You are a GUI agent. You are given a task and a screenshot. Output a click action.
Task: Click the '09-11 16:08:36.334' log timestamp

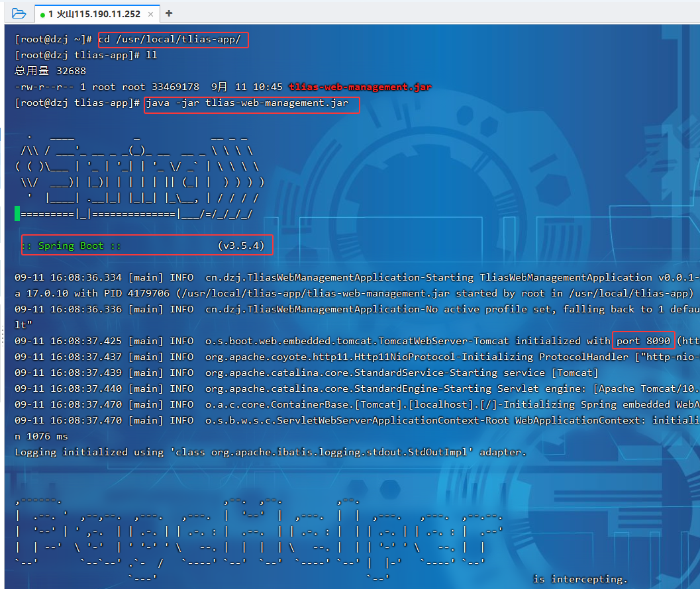click(x=68, y=277)
